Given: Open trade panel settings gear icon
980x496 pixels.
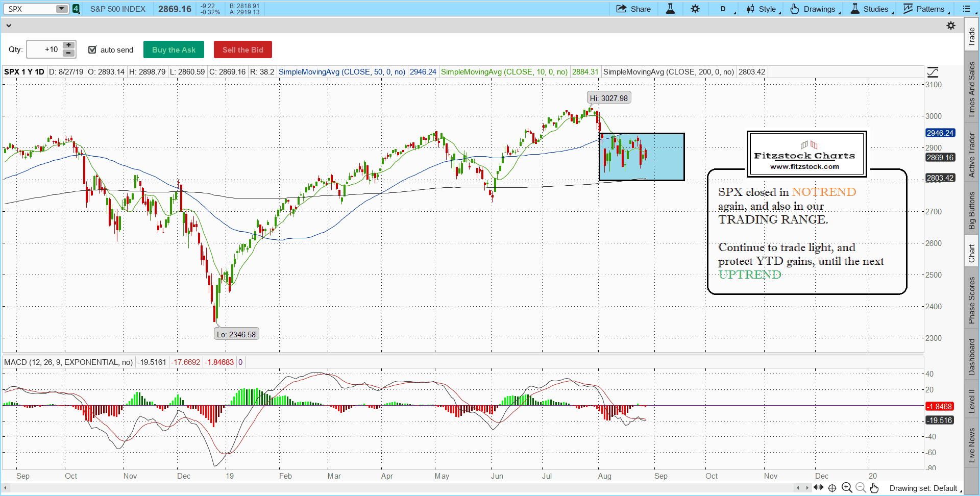Looking at the screenshot, I should pyautogui.click(x=951, y=26).
